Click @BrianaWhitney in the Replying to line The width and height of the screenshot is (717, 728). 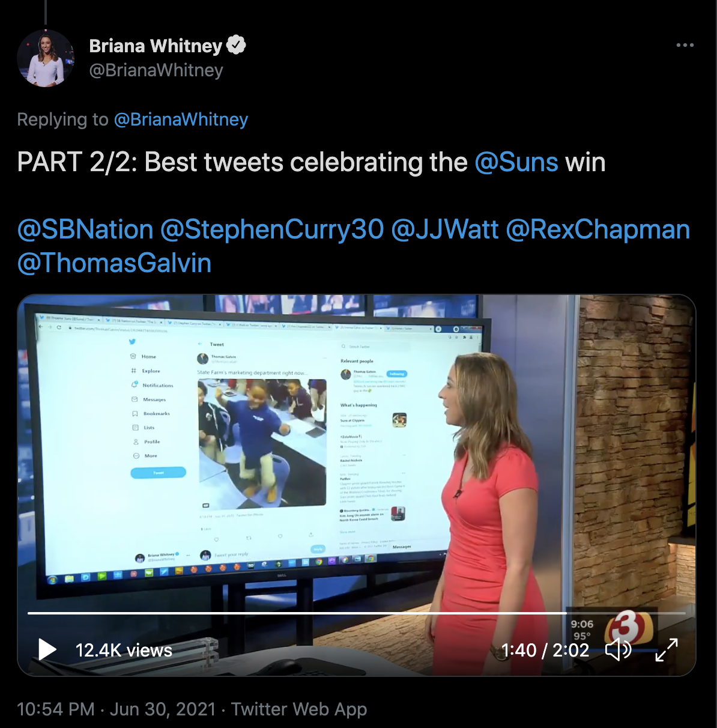coord(181,120)
